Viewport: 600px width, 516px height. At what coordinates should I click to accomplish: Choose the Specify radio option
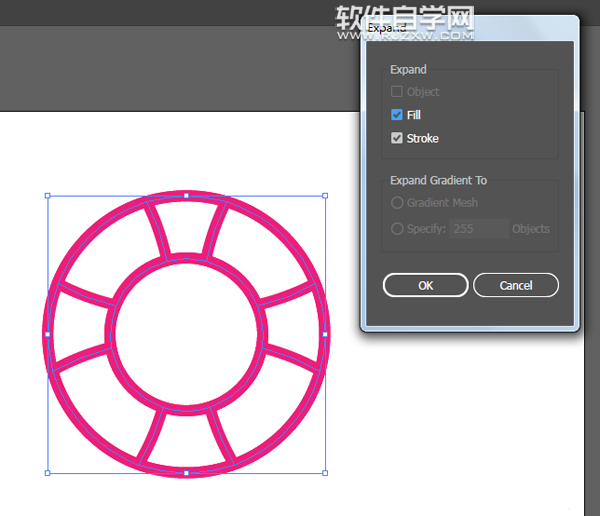click(x=397, y=228)
